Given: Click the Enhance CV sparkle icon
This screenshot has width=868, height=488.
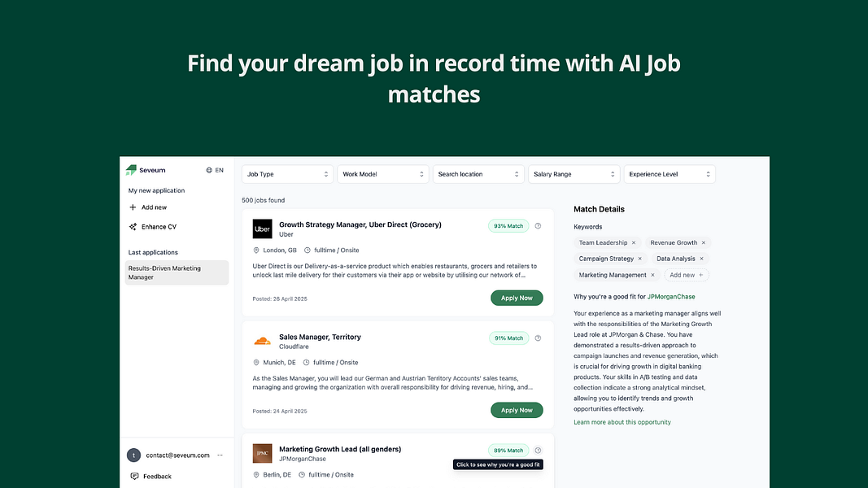Looking at the screenshot, I should (133, 227).
